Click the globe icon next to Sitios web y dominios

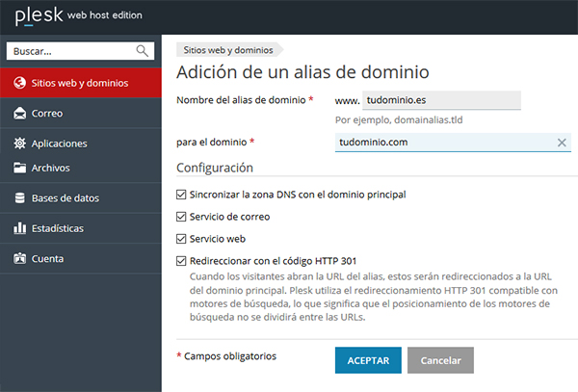click(x=20, y=83)
